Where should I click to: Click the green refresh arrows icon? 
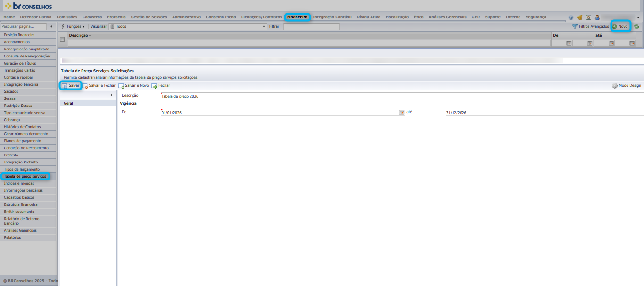636,26
